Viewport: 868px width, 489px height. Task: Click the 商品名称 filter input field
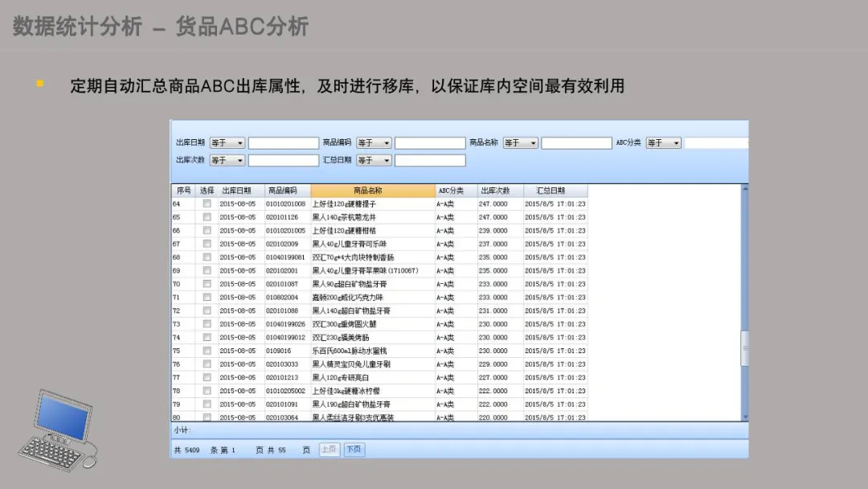point(576,143)
